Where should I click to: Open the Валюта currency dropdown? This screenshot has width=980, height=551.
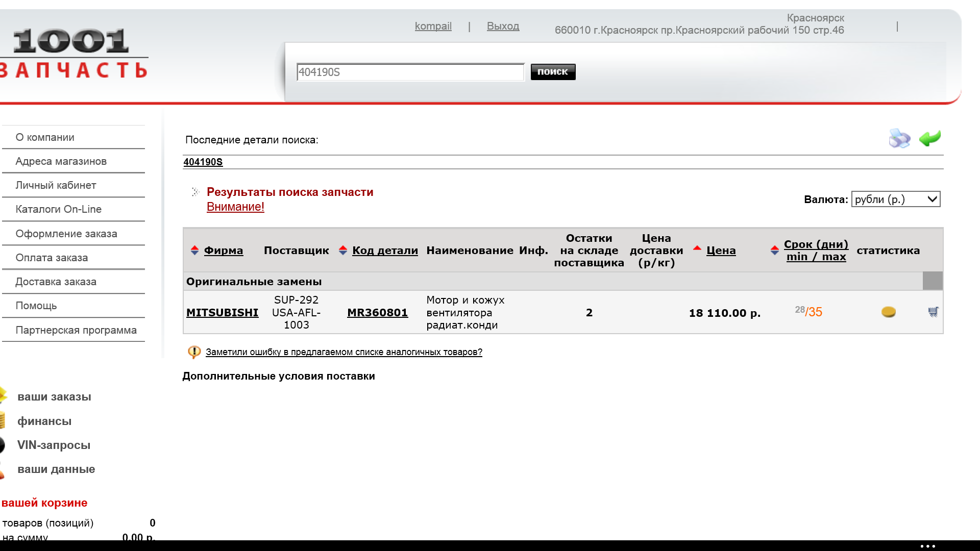(x=895, y=199)
